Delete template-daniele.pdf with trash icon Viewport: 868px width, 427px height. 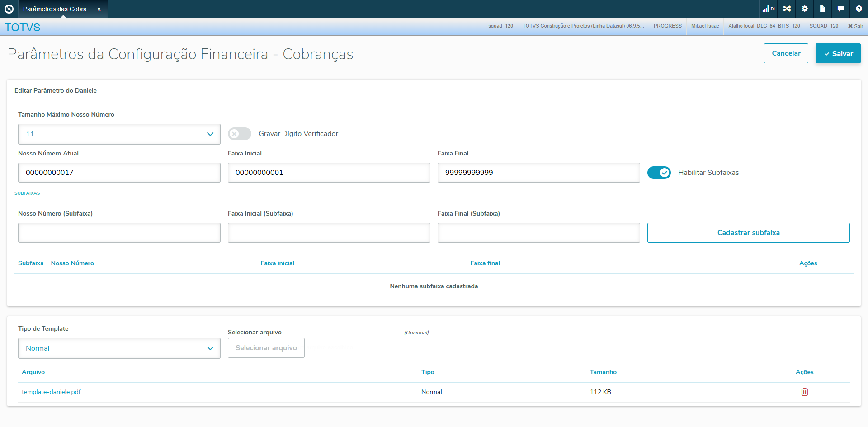click(805, 392)
